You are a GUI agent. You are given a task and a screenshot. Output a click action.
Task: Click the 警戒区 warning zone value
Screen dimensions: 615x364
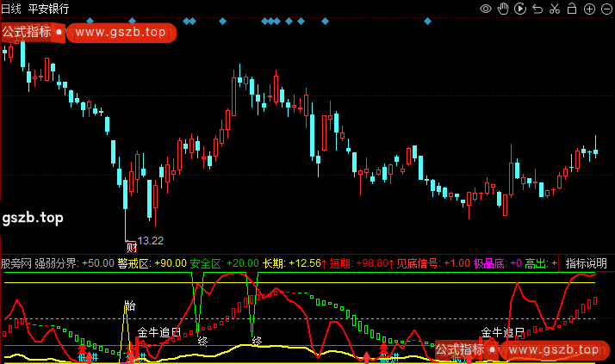pos(152,262)
